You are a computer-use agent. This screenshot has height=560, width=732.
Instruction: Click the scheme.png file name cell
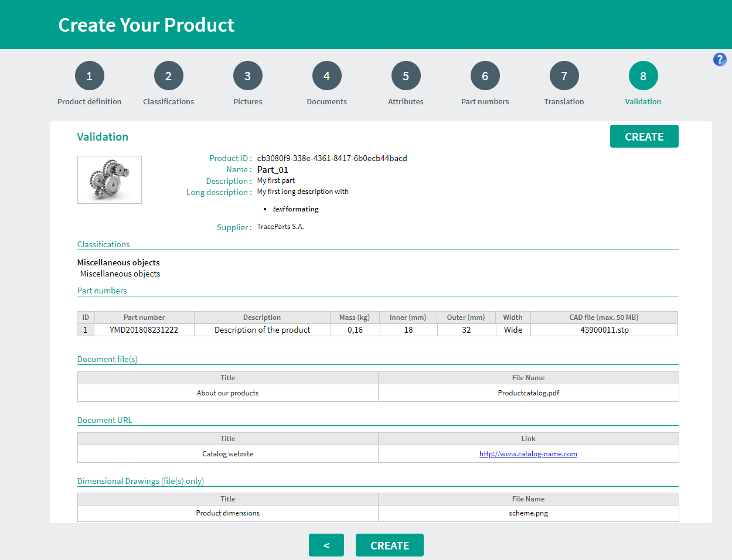pos(528,513)
